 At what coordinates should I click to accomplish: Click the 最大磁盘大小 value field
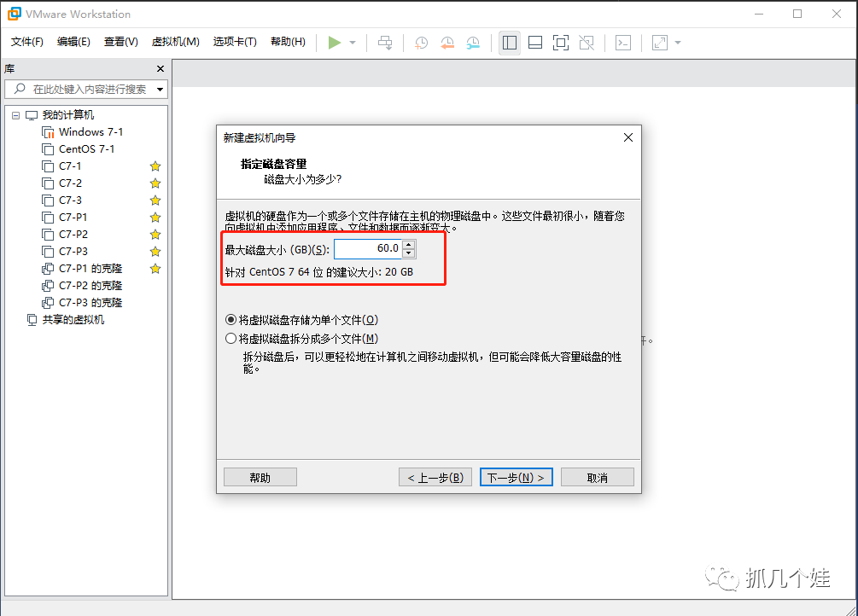point(368,249)
